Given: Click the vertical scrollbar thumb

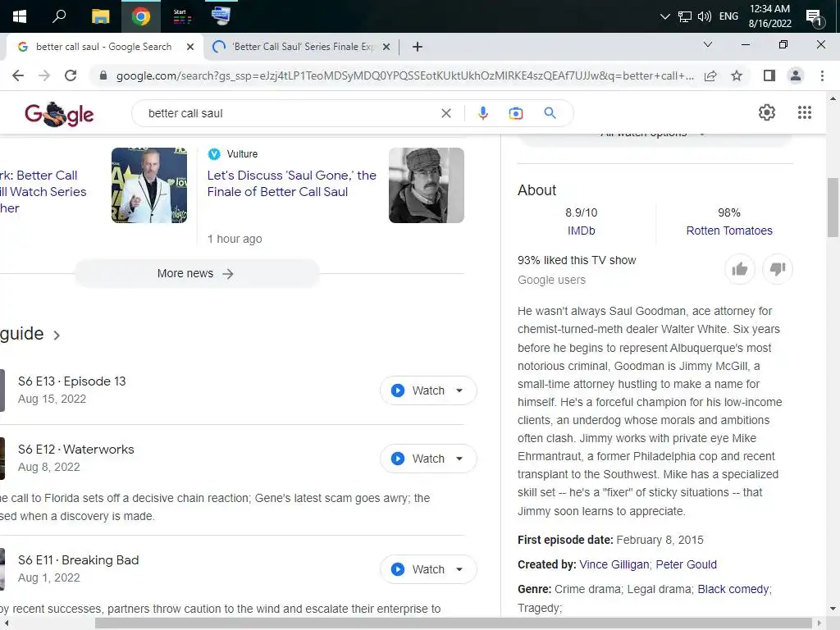Looking at the screenshot, I should pos(833,208).
